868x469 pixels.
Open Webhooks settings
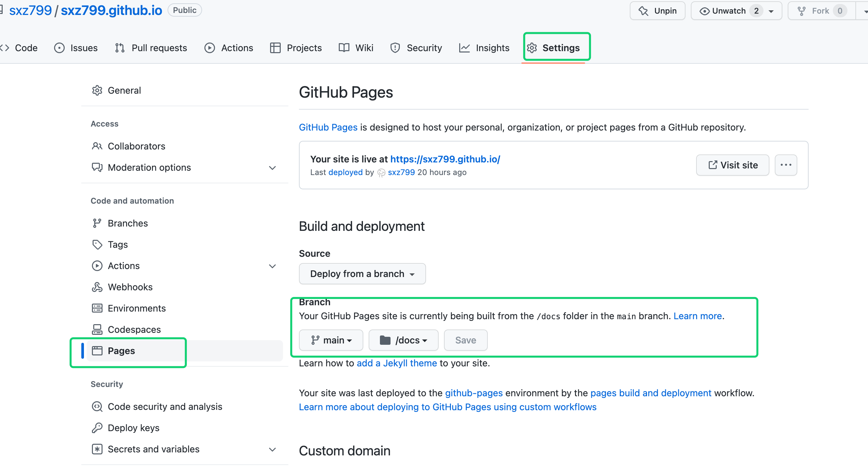tap(184, 287)
